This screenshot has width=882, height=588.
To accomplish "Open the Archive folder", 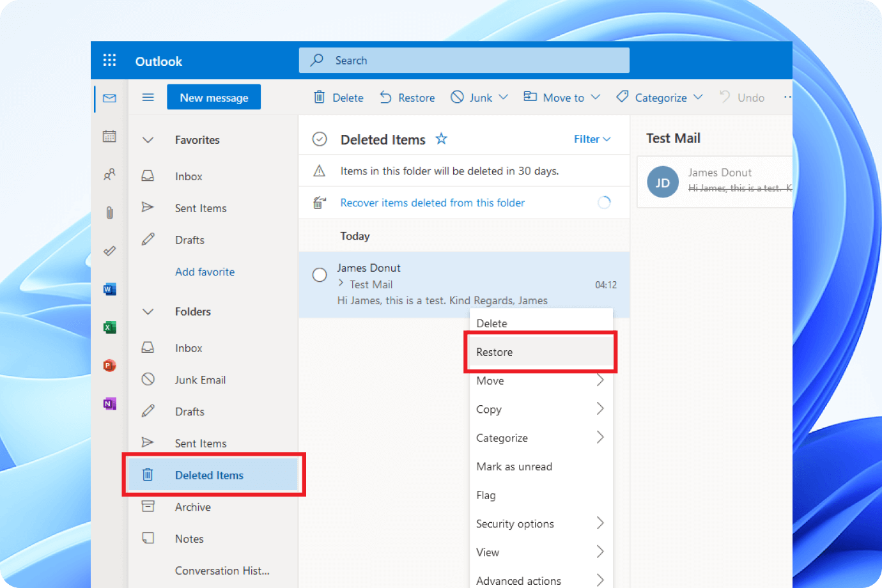I will coord(213,507).
